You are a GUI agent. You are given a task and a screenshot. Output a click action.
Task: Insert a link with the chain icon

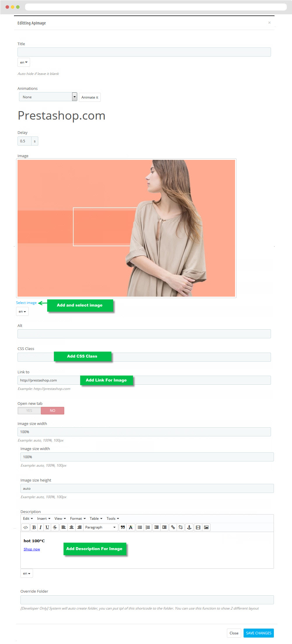click(173, 527)
